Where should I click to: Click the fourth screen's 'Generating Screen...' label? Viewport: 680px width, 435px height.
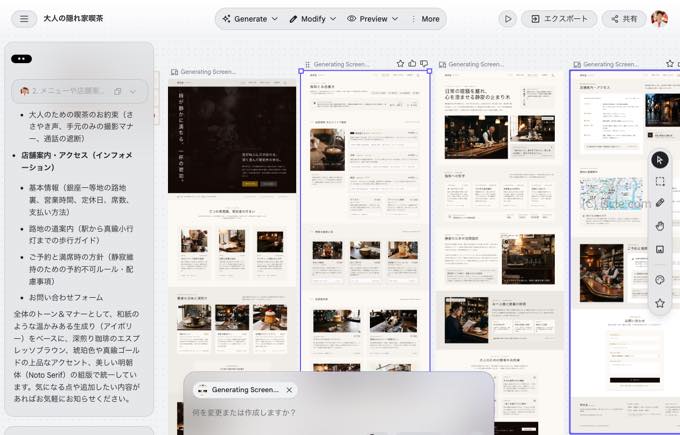point(611,64)
